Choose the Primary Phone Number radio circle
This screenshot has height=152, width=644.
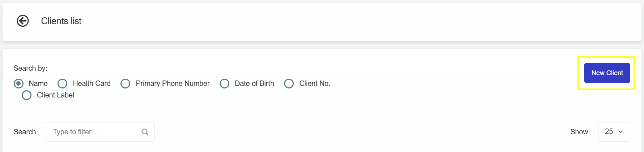(125, 83)
